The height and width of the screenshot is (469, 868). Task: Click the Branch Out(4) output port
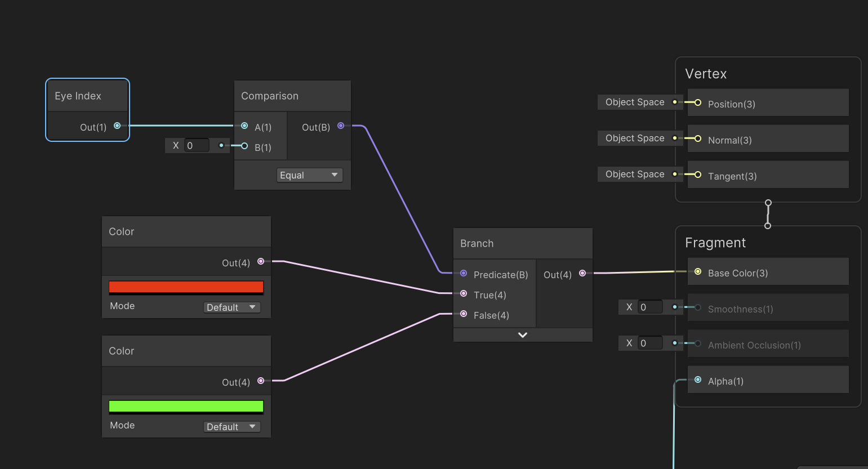582,274
